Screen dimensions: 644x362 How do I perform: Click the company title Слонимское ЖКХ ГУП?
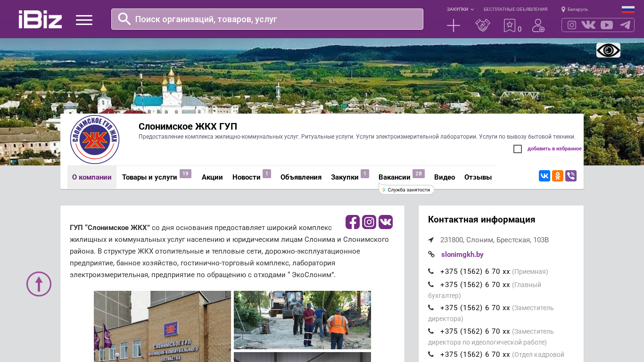click(x=188, y=126)
